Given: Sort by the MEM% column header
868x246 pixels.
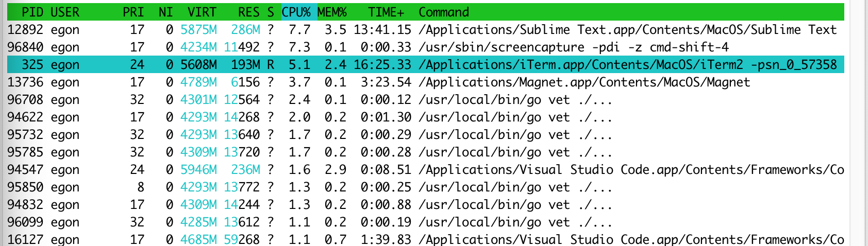Looking at the screenshot, I should click(x=332, y=12).
